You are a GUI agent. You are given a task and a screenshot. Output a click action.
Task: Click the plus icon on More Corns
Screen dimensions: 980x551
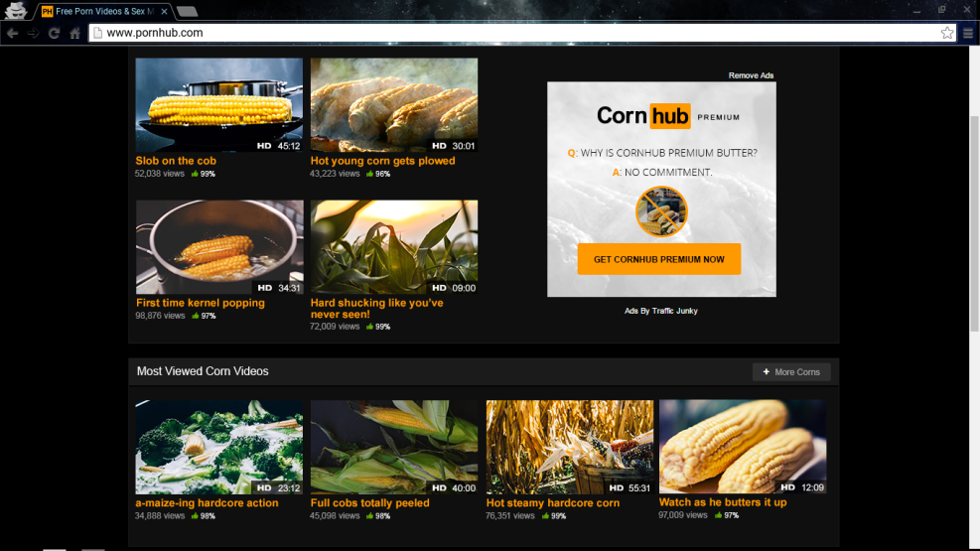(766, 372)
